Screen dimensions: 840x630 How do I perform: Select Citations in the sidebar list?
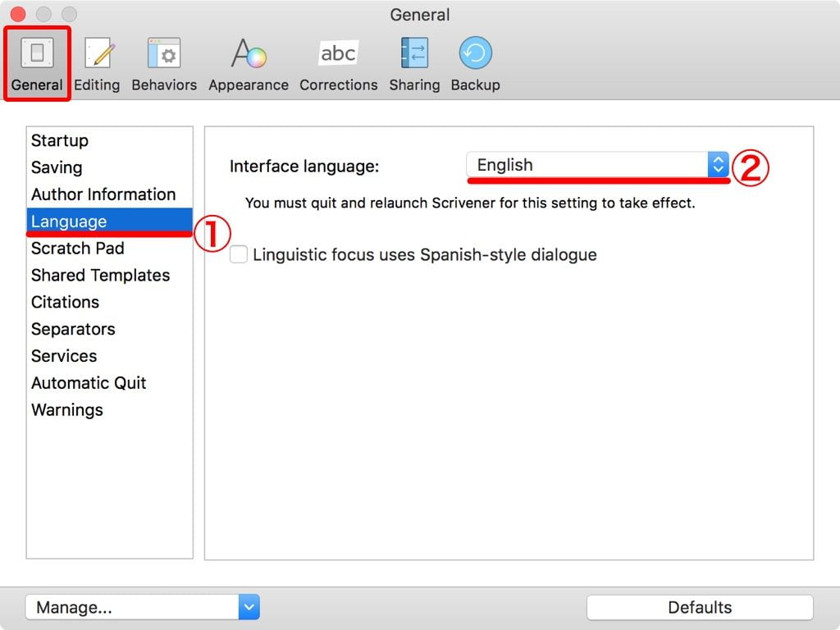point(109,302)
